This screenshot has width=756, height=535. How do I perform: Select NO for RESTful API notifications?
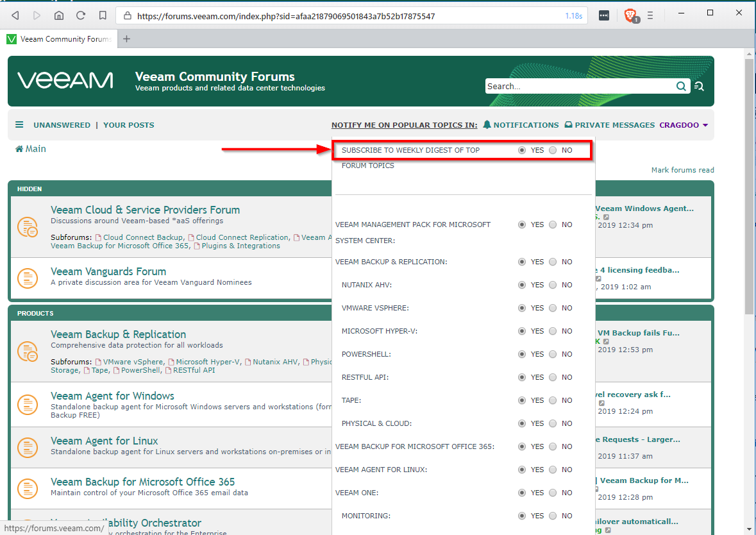[553, 377]
